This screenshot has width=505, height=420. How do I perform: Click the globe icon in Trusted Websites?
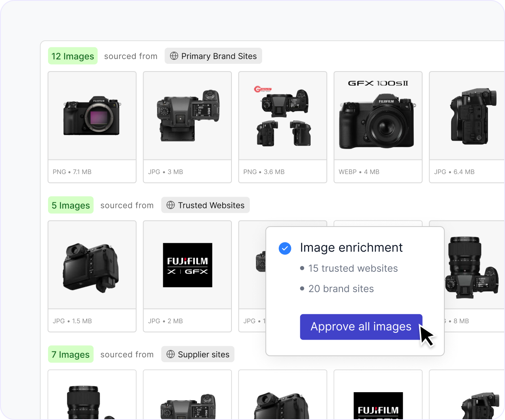coord(171,205)
